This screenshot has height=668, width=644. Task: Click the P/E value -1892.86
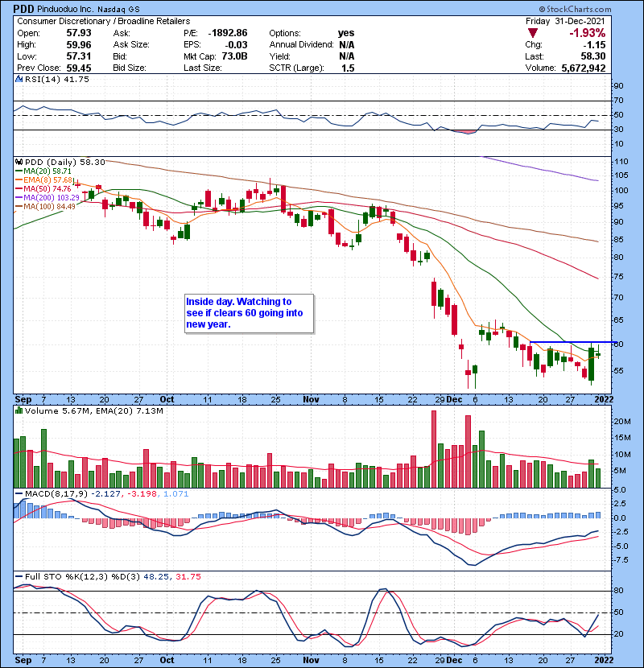point(227,33)
